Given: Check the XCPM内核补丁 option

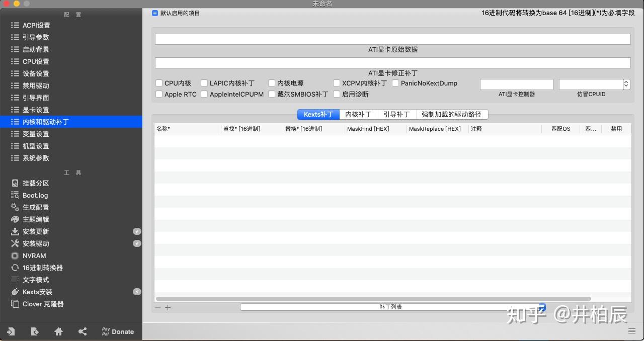Looking at the screenshot, I should (336, 83).
